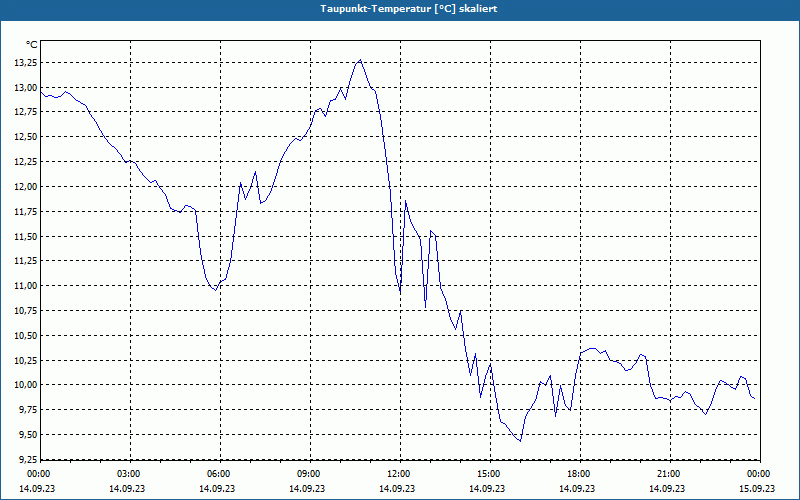The height and width of the screenshot is (500, 800).
Task: Click the '00:00' label above date 15.09.23
Action: click(x=760, y=474)
